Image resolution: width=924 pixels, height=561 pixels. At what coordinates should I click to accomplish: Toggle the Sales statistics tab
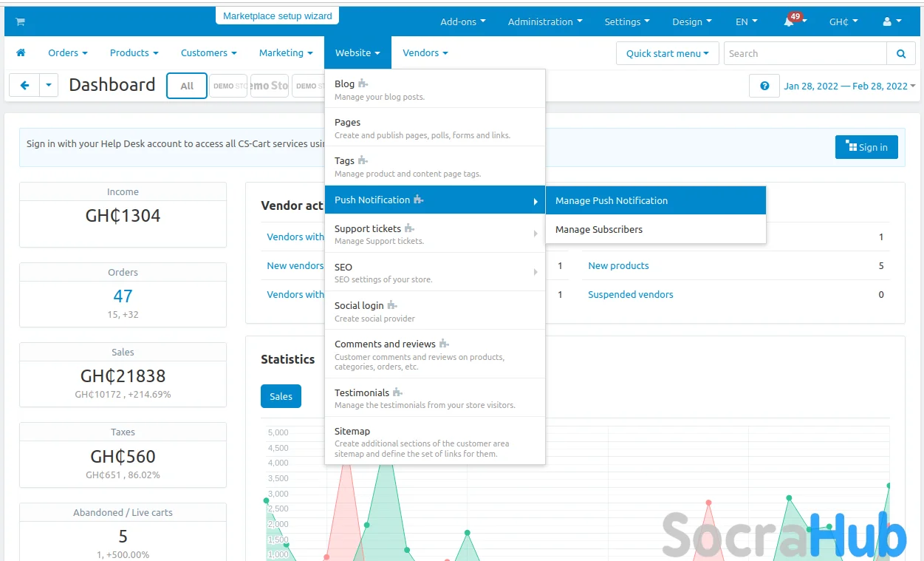pyautogui.click(x=281, y=396)
